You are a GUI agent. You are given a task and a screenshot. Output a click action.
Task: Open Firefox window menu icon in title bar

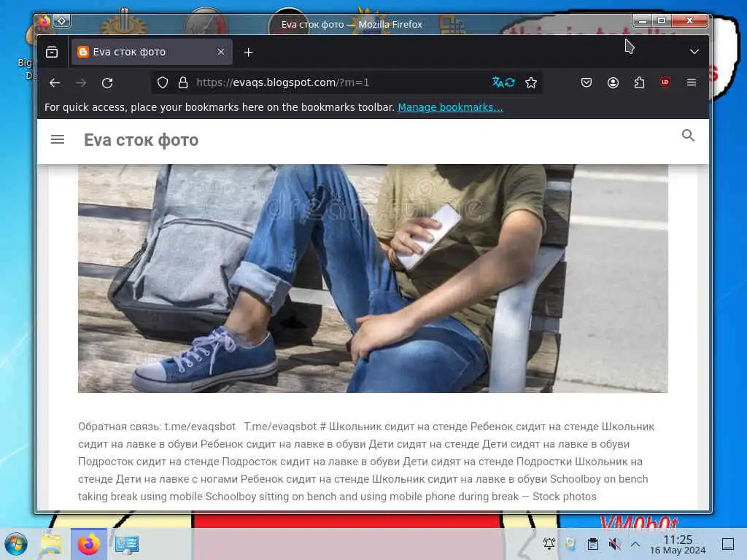44,21
